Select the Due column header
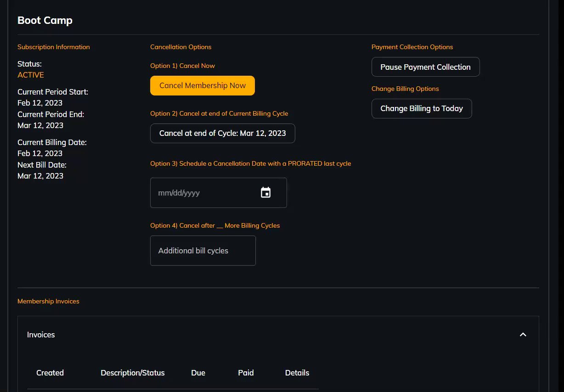The width and height of the screenshot is (564, 392). 198,373
